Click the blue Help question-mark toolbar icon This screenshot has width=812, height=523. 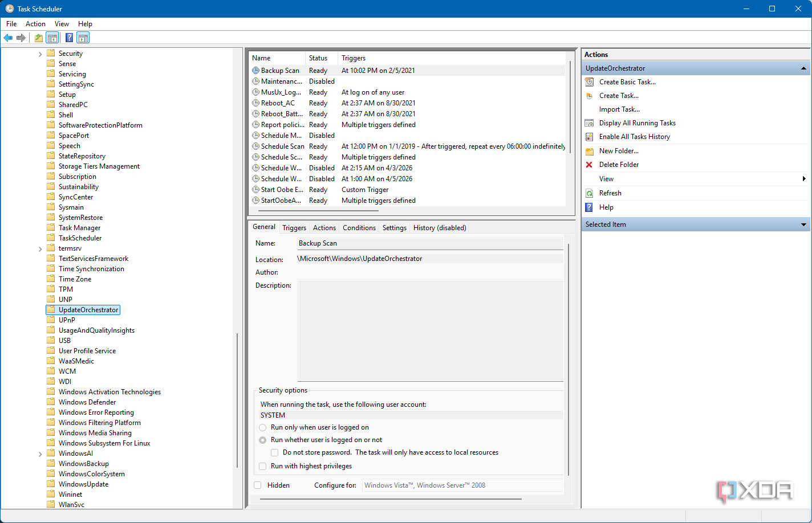(69, 38)
